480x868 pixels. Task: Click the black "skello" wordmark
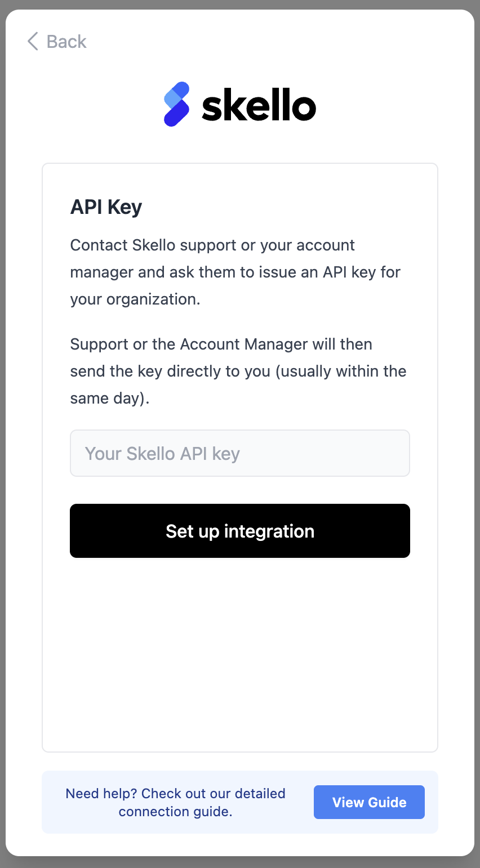[x=259, y=105]
